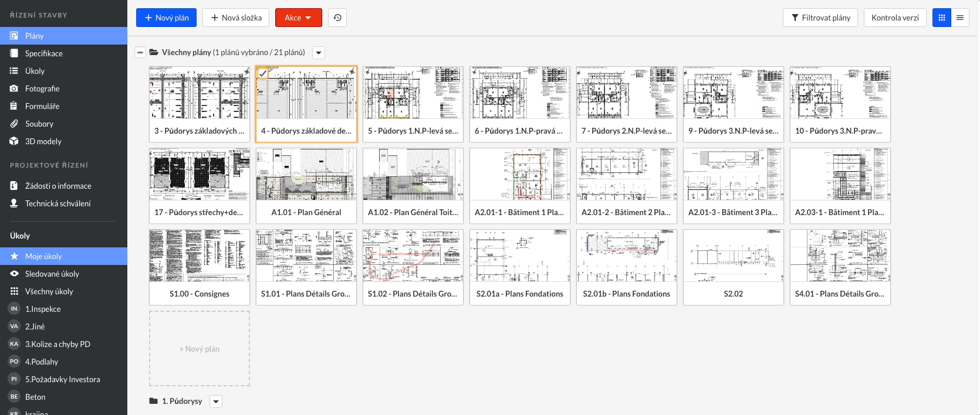Click Kontrola verzí button
Screen dimensions: 980x415
pyautogui.click(x=895, y=18)
